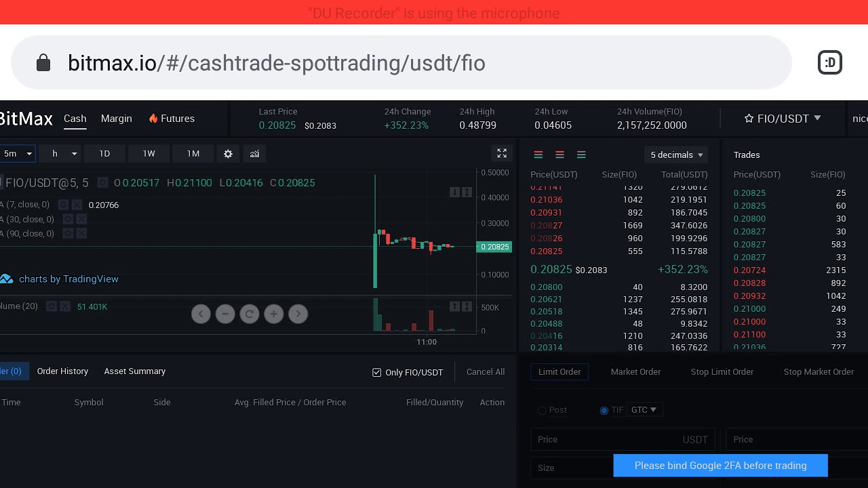Reset the chart view with refresh button
868x488 pixels.
coord(250,314)
